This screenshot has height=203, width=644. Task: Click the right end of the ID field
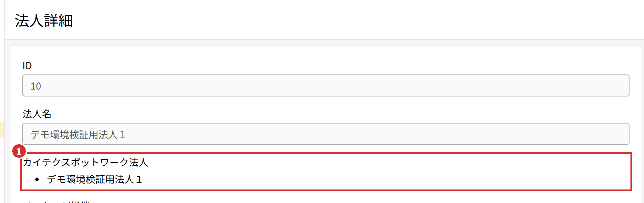[x=617, y=85]
